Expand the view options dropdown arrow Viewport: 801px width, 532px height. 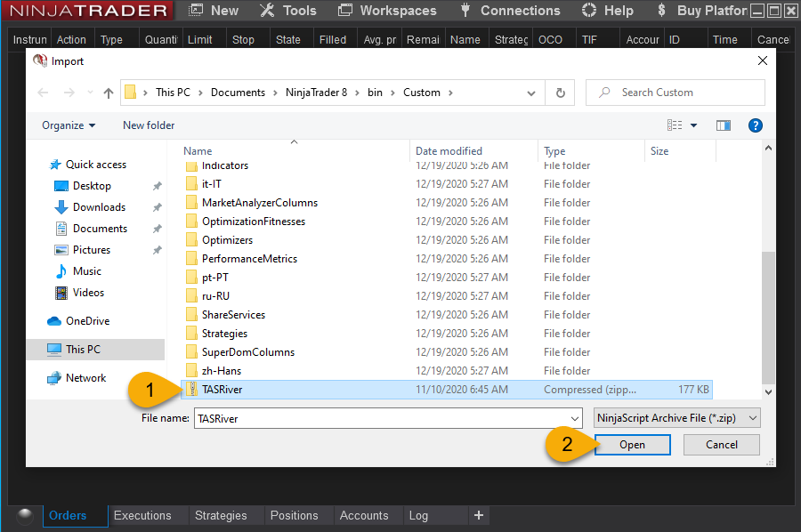click(693, 125)
